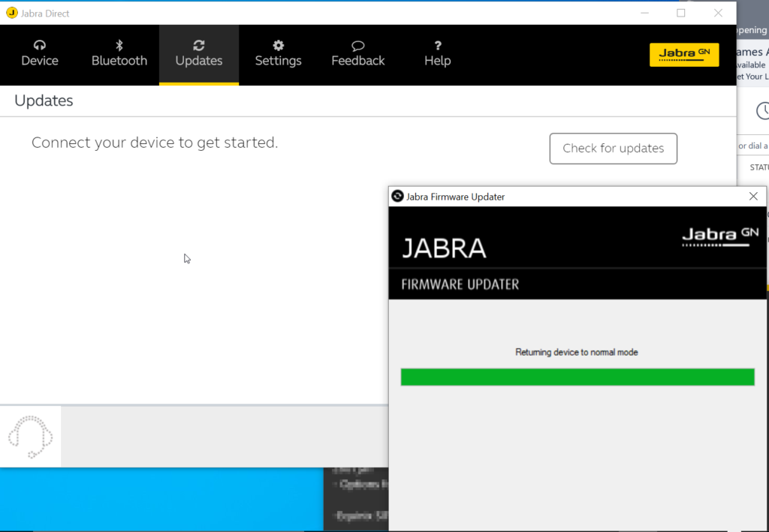
Task: Switch to the Bluetooth tab
Action: point(119,54)
